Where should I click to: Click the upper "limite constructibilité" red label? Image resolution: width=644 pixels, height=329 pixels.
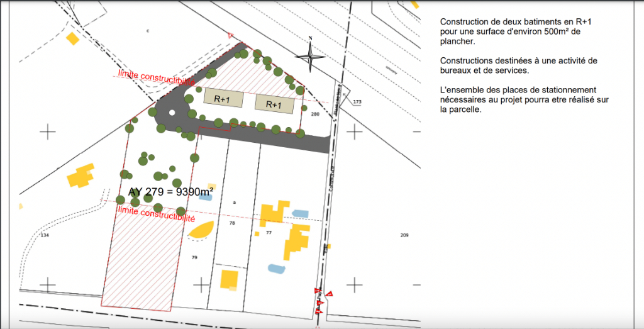[x=154, y=77]
